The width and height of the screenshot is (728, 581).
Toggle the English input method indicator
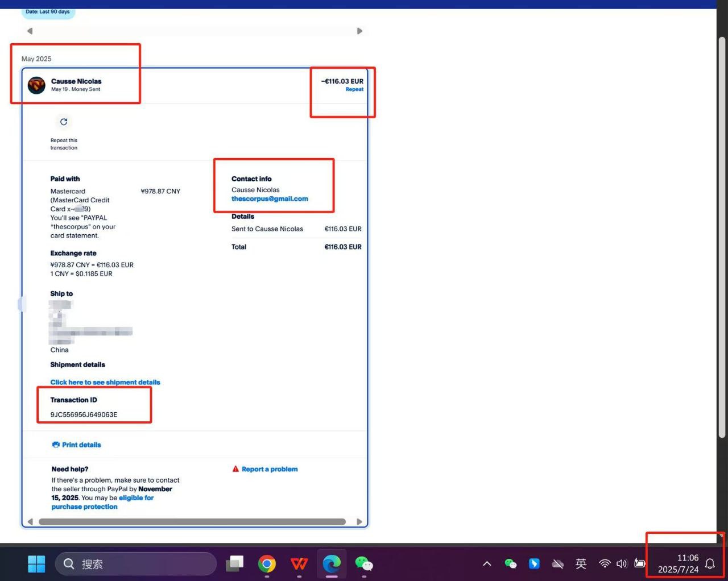click(x=581, y=563)
